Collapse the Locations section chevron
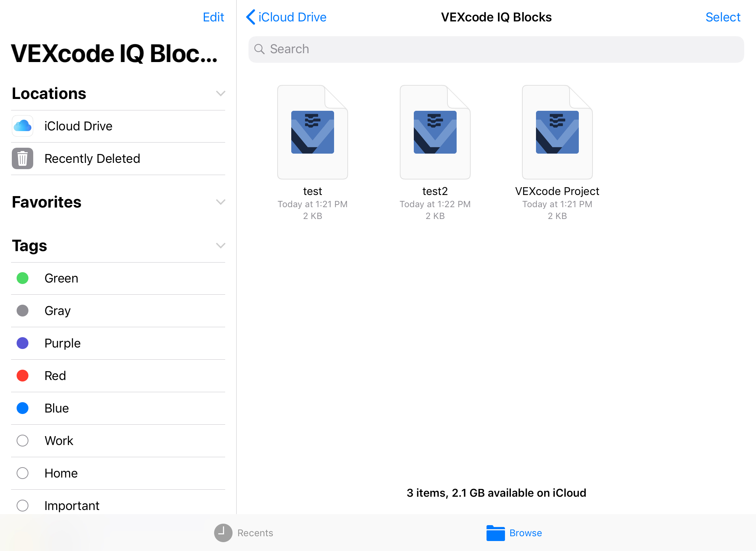Screen dimensions: 756x551 click(220, 93)
